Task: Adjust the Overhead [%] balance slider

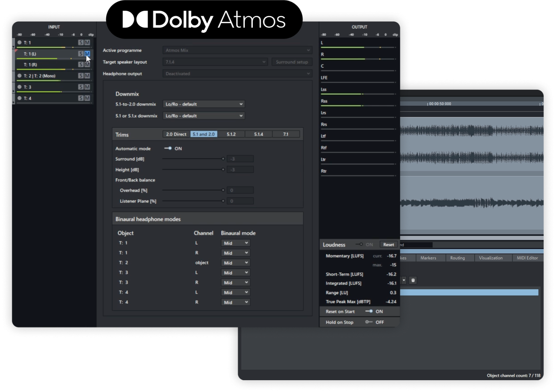Action: [193, 190]
